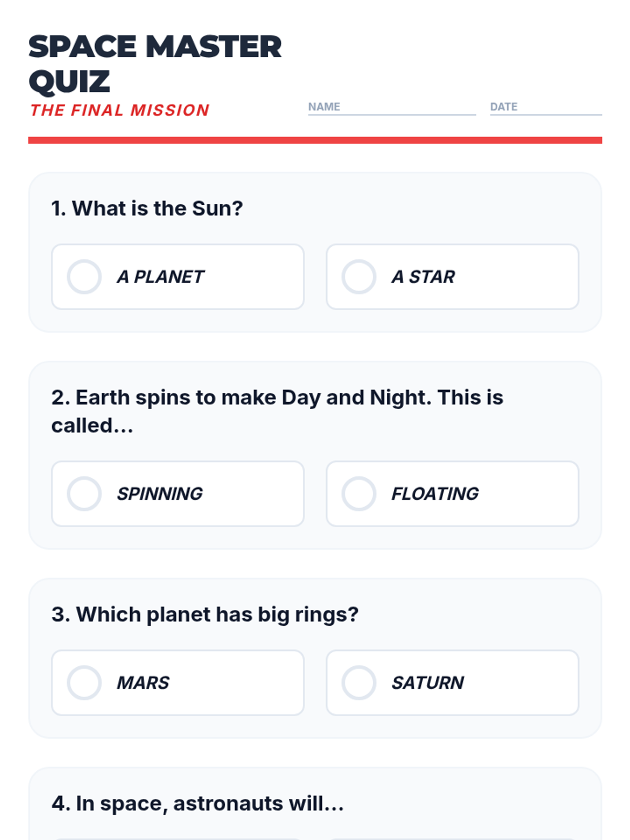Image resolution: width=630 pixels, height=840 pixels.
Task: Click question 2 text about Earth spinning
Action: tap(277, 411)
